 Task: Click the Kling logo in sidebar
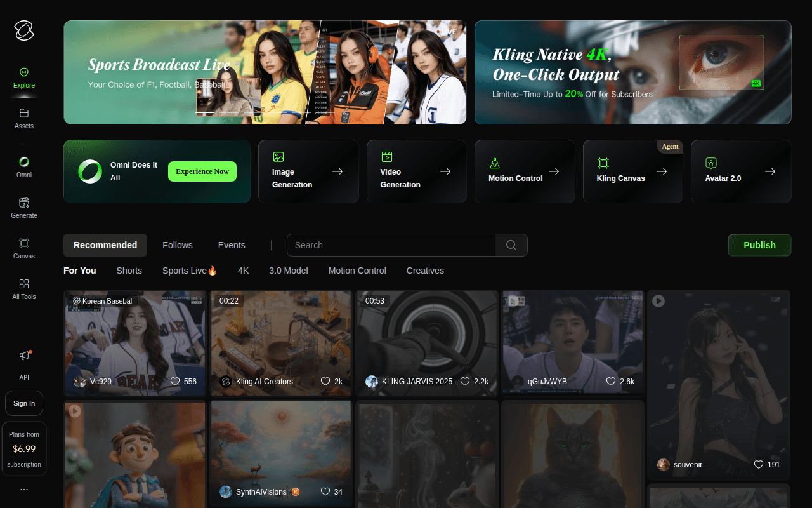(24, 30)
